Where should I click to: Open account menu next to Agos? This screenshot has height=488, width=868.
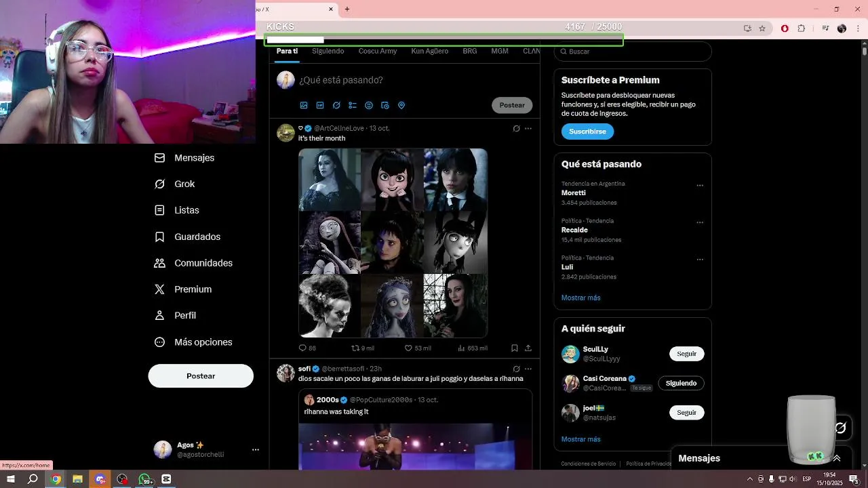pyautogui.click(x=256, y=449)
